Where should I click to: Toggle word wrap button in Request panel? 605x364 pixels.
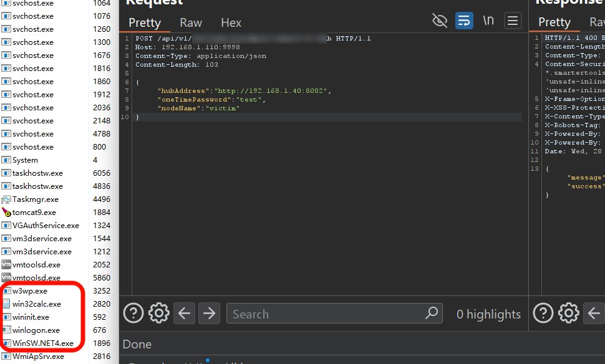464,21
